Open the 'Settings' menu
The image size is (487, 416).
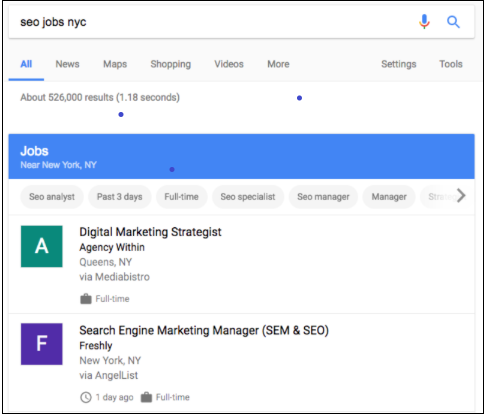coord(399,64)
